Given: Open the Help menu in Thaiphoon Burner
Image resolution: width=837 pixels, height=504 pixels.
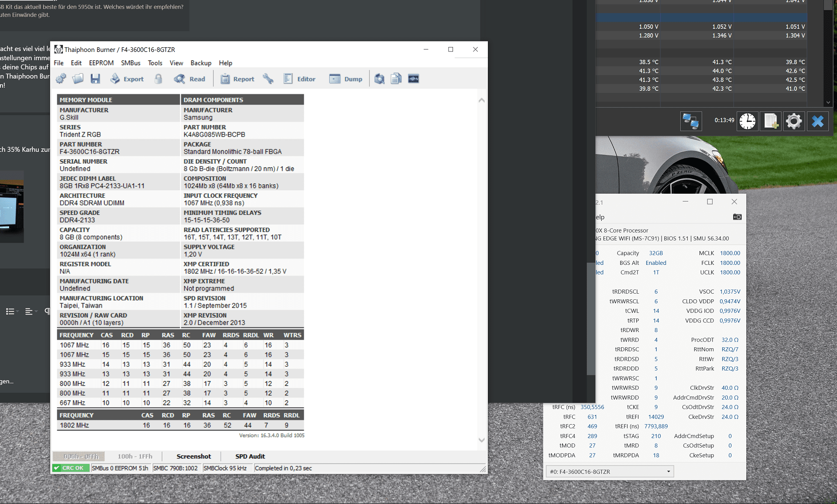Looking at the screenshot, I should [226, 63].
